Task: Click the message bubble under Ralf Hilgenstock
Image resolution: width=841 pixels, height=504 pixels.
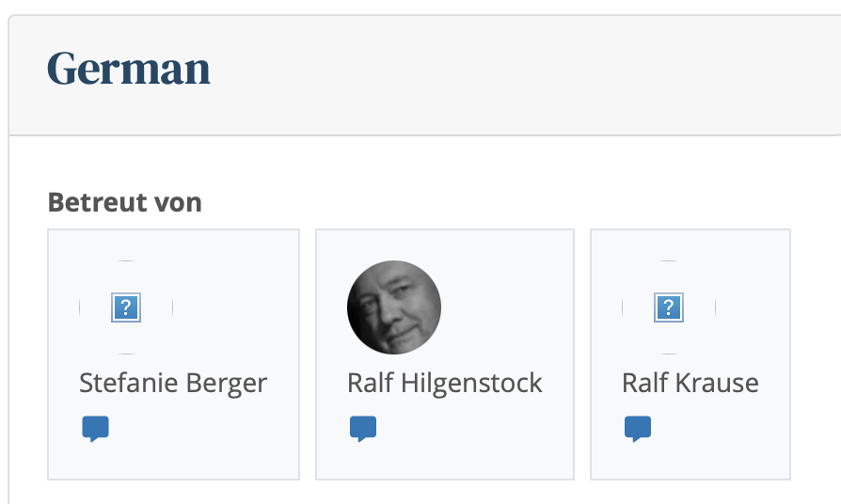Action: 363,429
